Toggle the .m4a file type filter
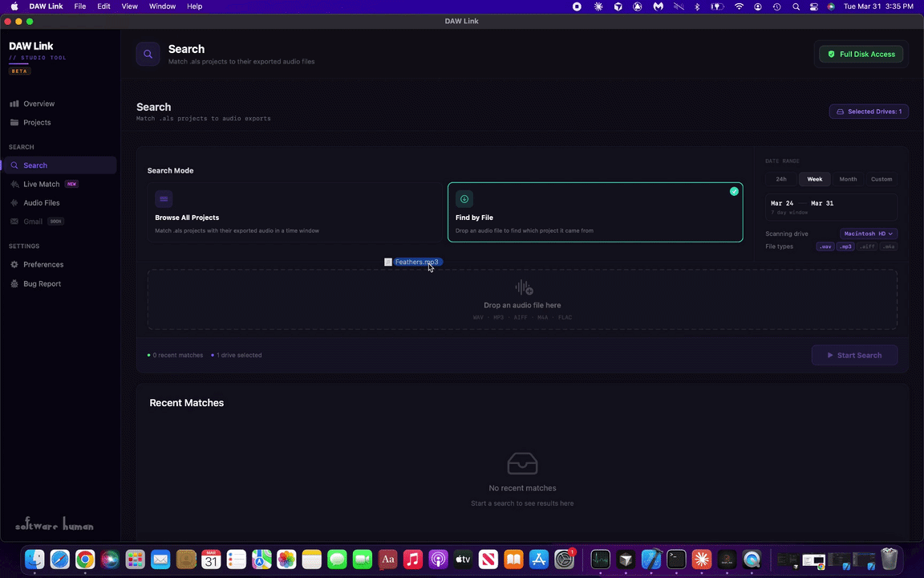924x578 pixels. 889,246
